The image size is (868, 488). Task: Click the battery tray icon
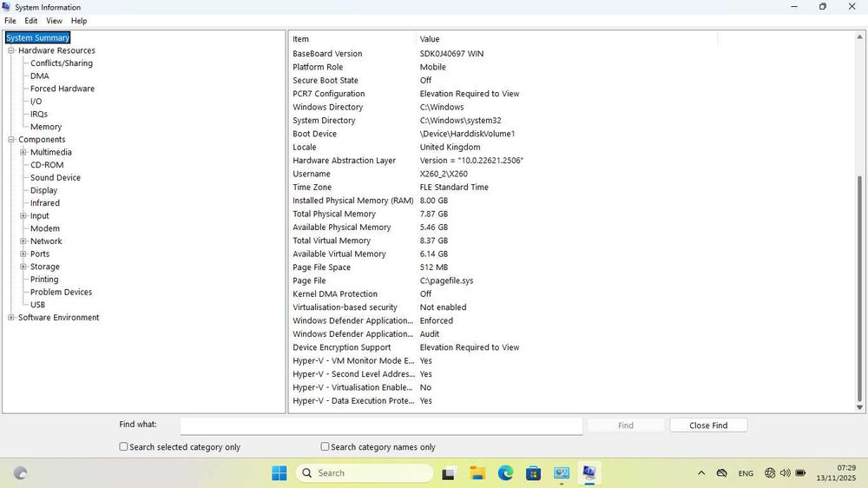click(800, 473)
